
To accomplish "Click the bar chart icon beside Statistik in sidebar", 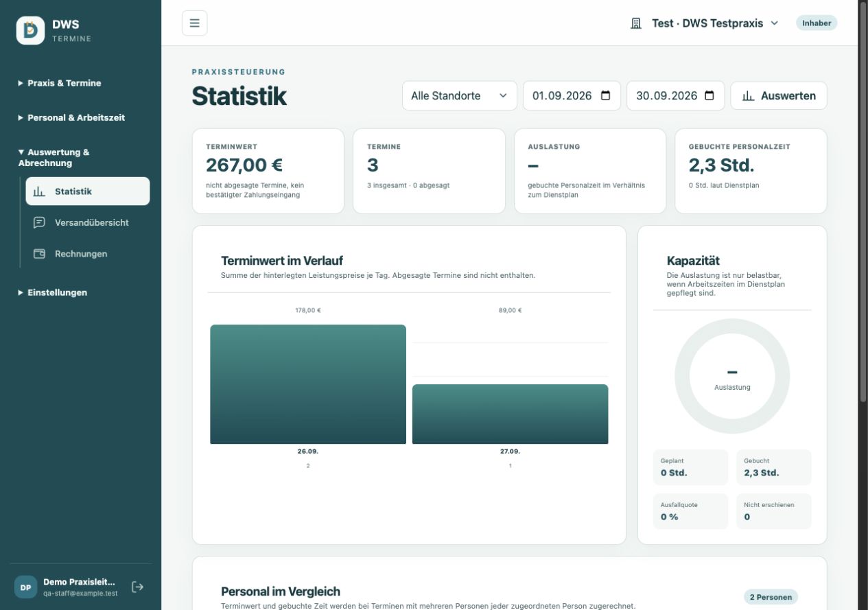I will [40, 191].
